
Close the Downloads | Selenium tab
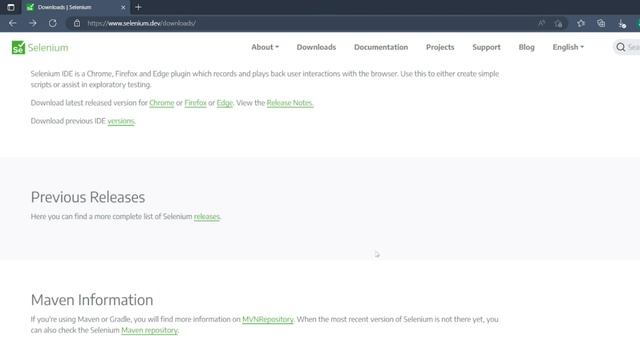[x=123, y=7]
